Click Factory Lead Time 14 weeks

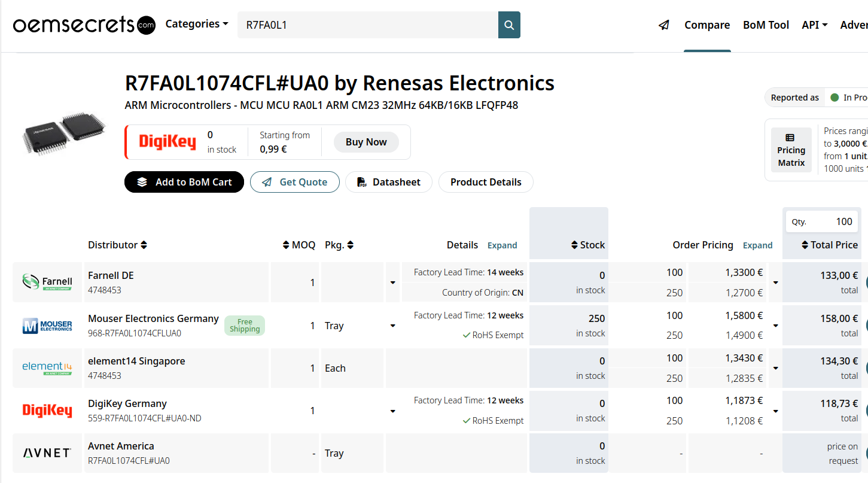tap(468, 272)
